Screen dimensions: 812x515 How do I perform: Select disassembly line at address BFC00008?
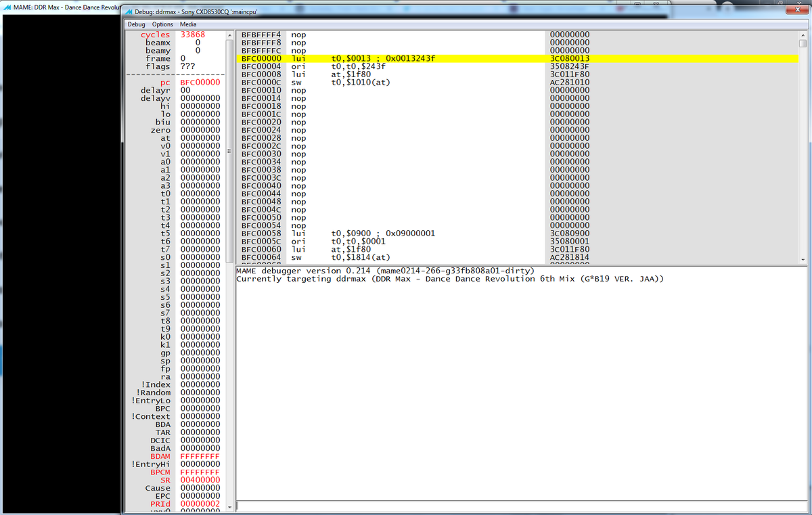518,74
